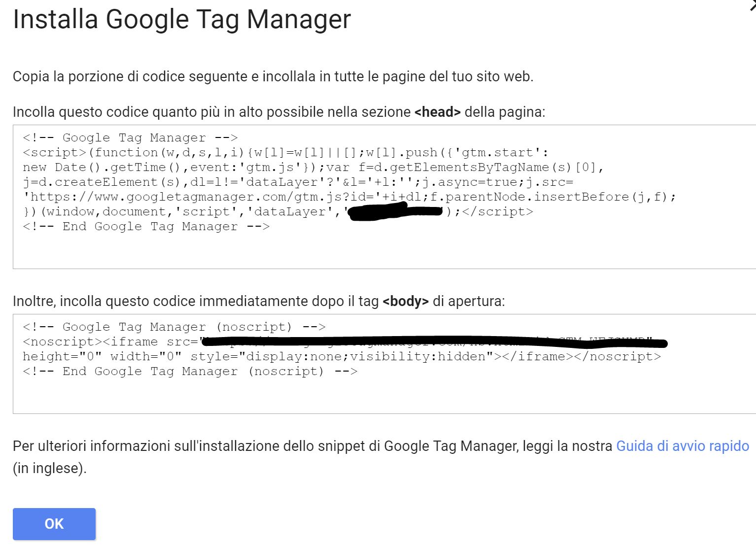Screen dimensions: 756x546
Task: Click the blacked-out container ID in head snippet
Action: pos(396,213)
